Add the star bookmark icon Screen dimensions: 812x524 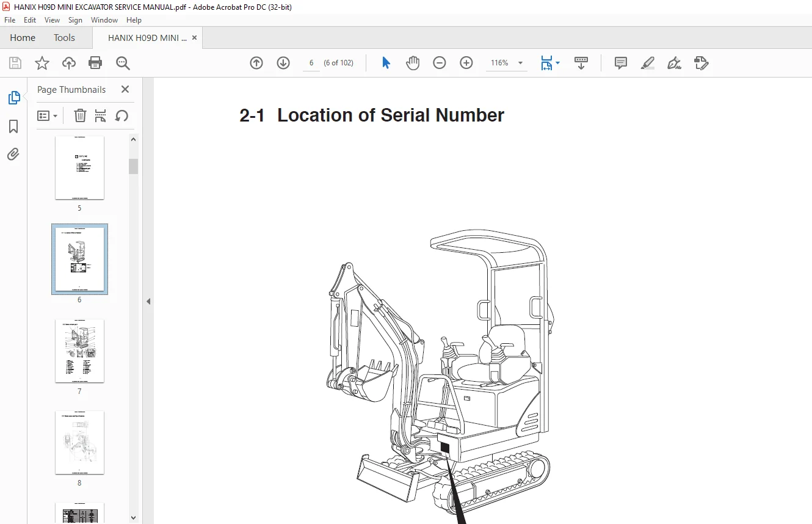(x=42, y=63)
